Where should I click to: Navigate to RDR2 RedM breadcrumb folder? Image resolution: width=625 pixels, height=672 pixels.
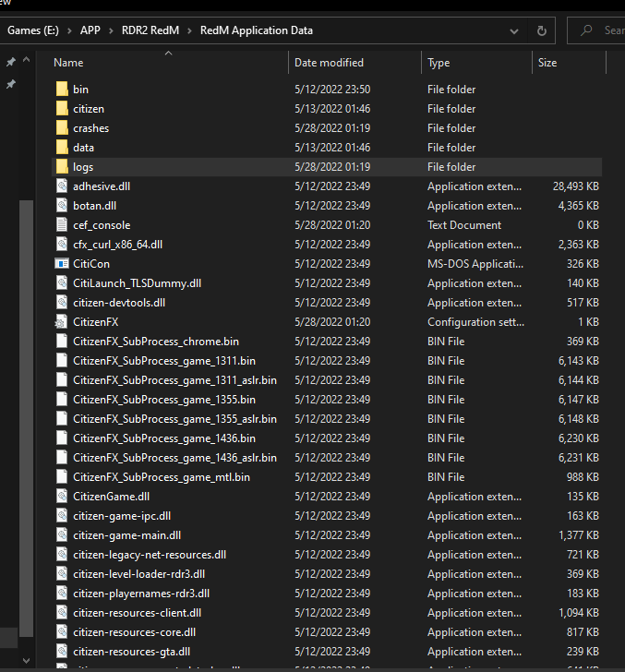[150, 30]
